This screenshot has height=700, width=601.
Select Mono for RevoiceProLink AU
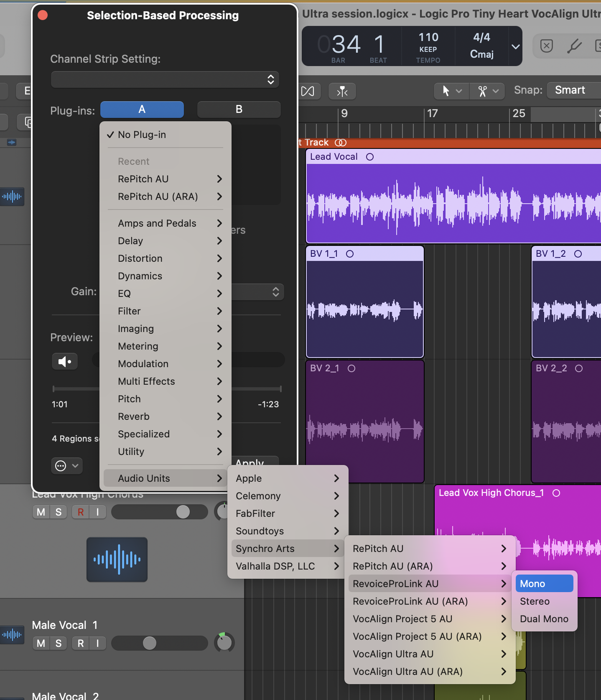(x=544, y=584)
